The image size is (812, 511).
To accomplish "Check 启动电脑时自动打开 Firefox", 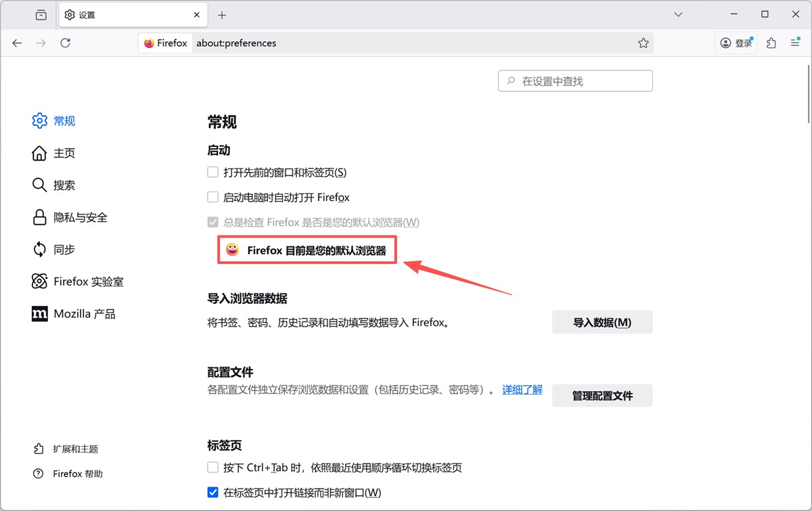I will (x=212, y=197).
